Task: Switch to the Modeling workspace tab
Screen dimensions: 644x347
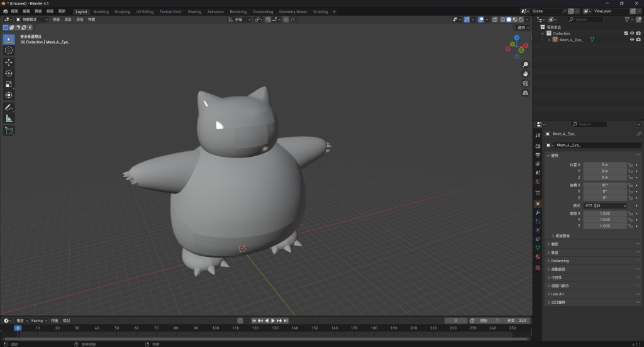Action: (101, 11)
